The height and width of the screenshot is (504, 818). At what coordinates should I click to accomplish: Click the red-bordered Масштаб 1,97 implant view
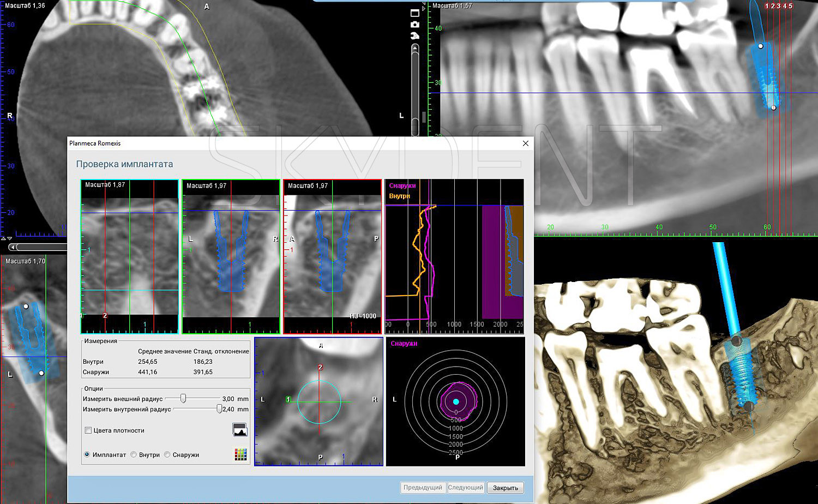333,256
